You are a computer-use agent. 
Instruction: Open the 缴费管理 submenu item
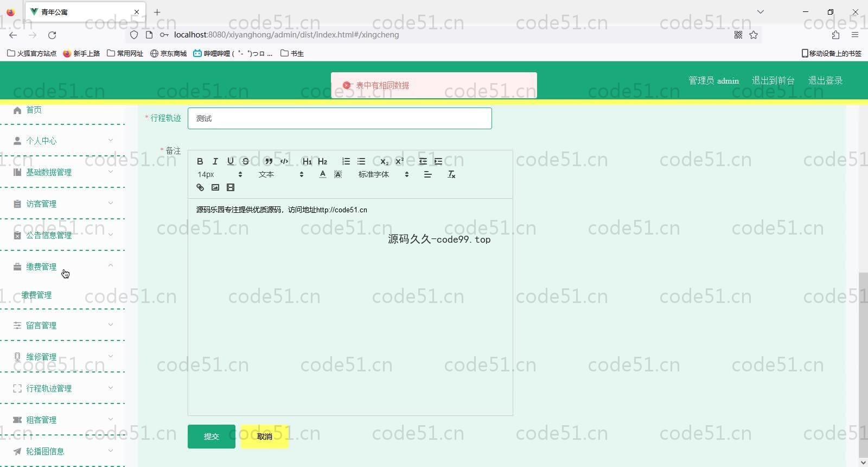pyautogui.click(x=36, y=295)
